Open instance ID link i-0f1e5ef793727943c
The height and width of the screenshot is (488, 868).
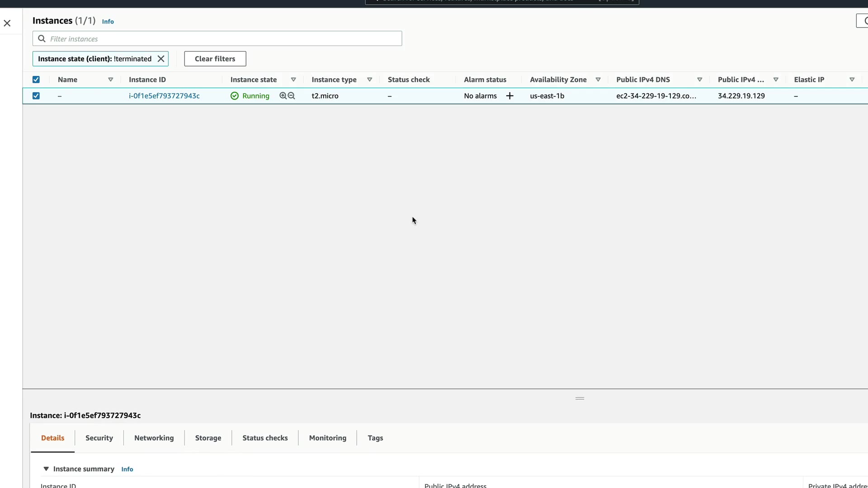pyautogui.click(x=164, y=96)
